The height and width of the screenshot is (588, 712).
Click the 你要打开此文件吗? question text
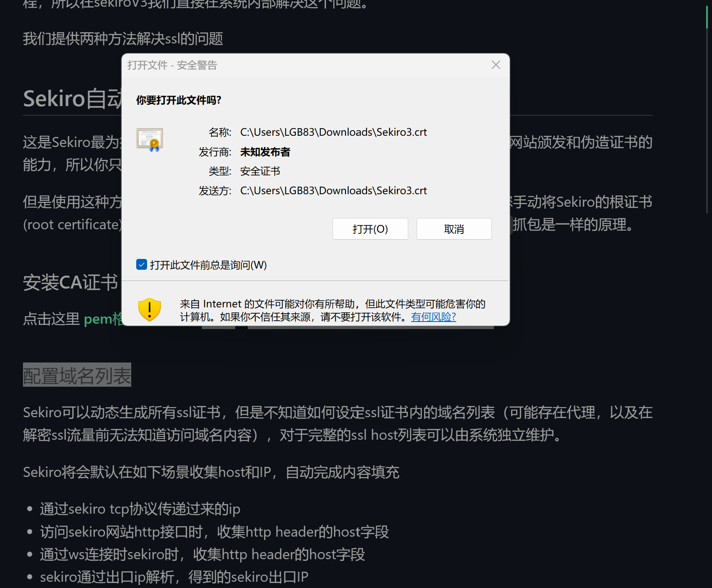pyautogui.click(x=178, y=100)
